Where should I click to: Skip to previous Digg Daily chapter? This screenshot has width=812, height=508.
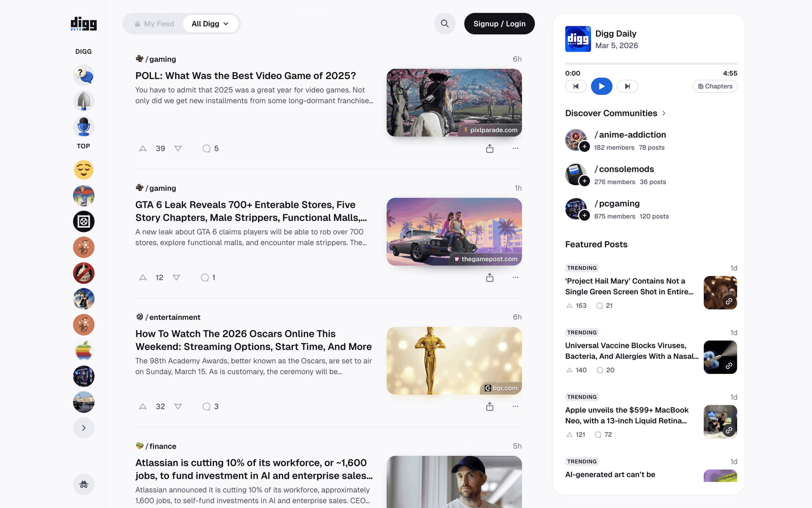(x=576, y=86)
